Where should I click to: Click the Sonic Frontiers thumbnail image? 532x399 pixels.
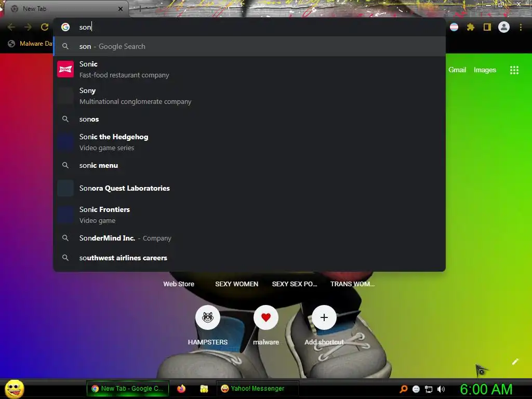pos(65,215)
